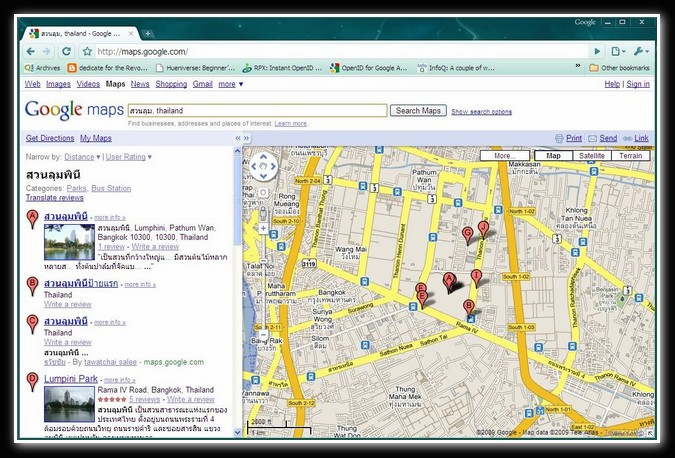This screenshot has width=675, height=458.
Task: Pan the map right with the arrow control
Action: click(x=273, y=166)
